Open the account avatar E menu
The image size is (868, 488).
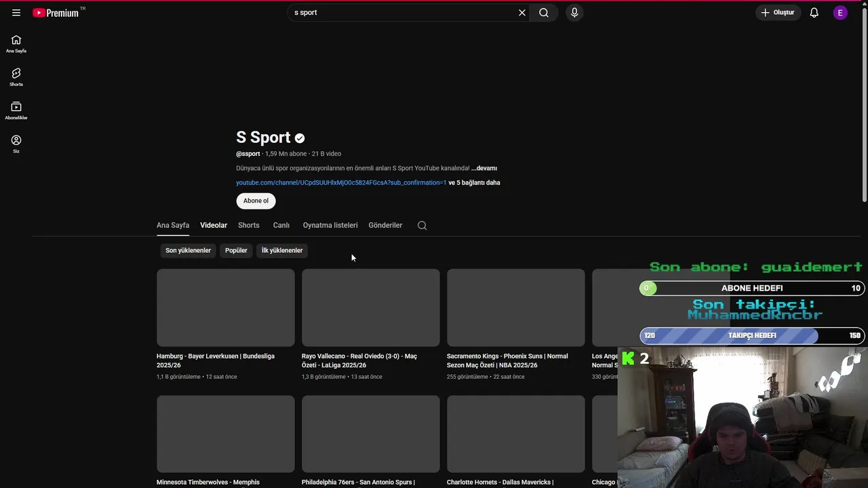click(840, 12)
